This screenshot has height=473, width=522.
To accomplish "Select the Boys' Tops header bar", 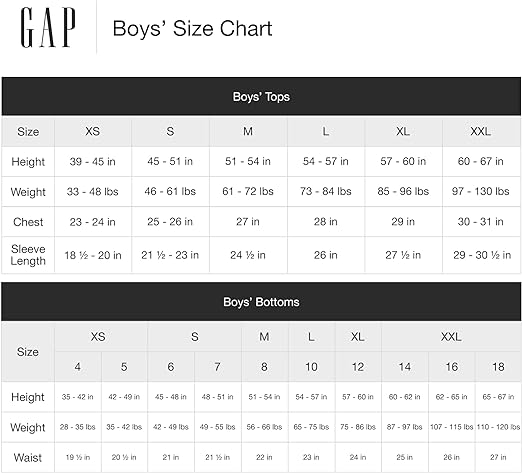I will click(x=261, y=97).
